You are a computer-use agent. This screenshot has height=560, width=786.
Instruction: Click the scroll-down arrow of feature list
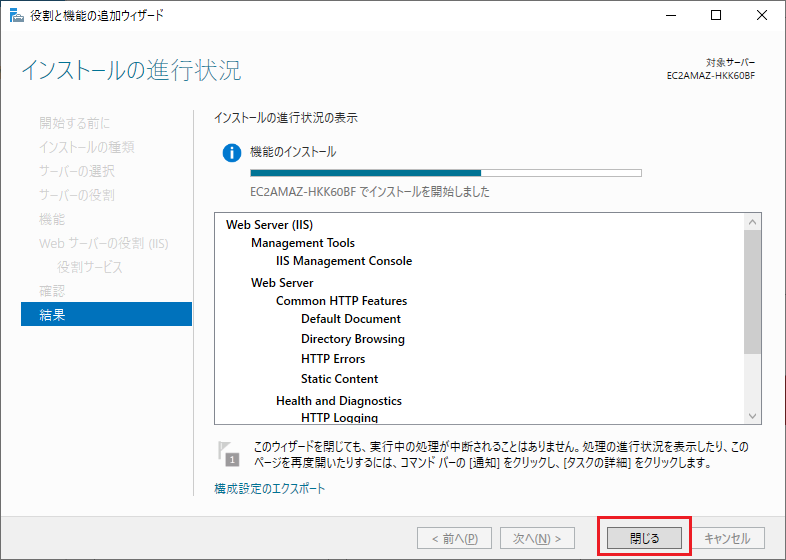point(752,416)
